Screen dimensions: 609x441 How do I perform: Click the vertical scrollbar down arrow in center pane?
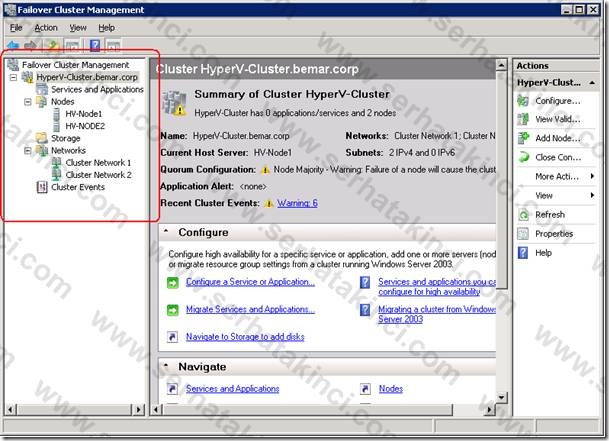click(x=501, y=397)
